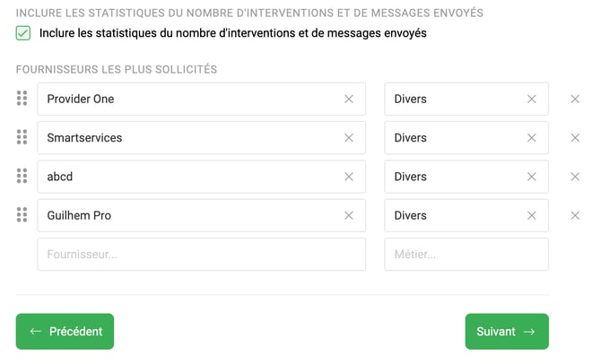Go back with Précédent button

coord(65,331)
